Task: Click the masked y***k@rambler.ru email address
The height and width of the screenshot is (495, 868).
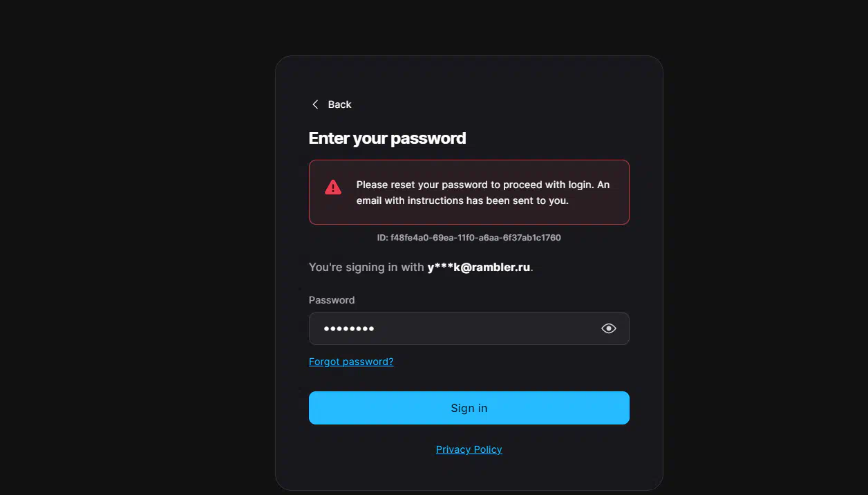Action: click(x=478, y=267)
